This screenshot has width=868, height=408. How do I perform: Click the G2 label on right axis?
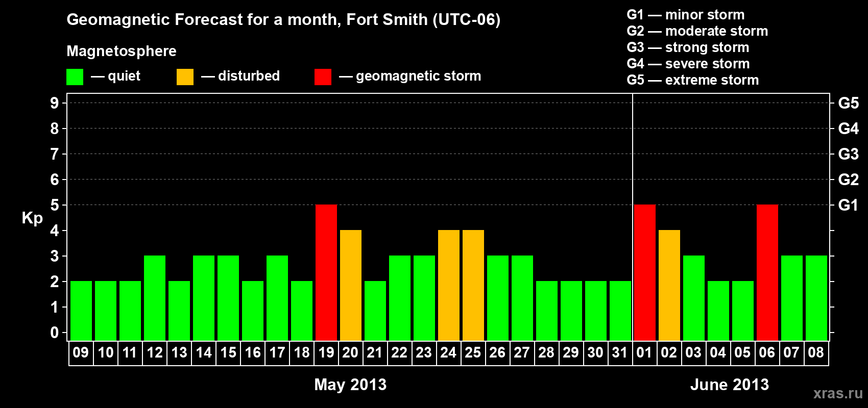tap(849, 180)
